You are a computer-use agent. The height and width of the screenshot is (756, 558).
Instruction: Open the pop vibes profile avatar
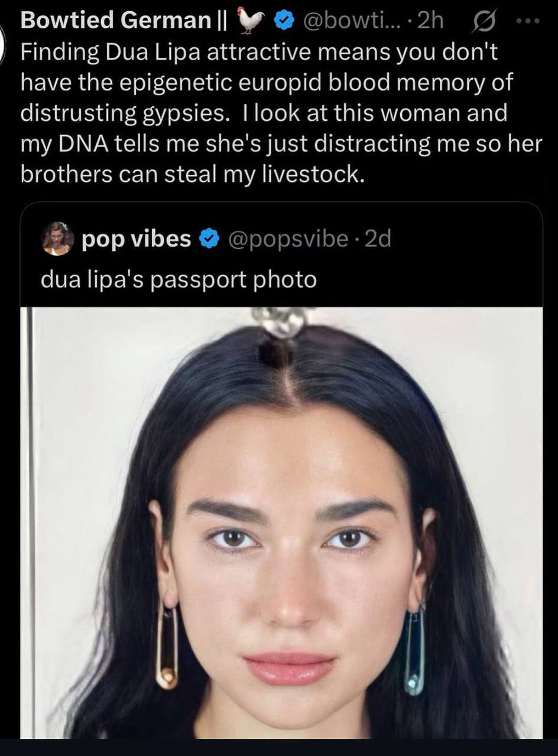pyautogui.click(x=57, y=239)
